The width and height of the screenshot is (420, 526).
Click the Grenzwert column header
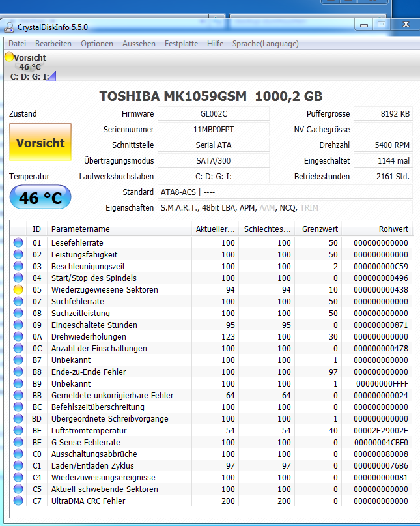[320, 229]
